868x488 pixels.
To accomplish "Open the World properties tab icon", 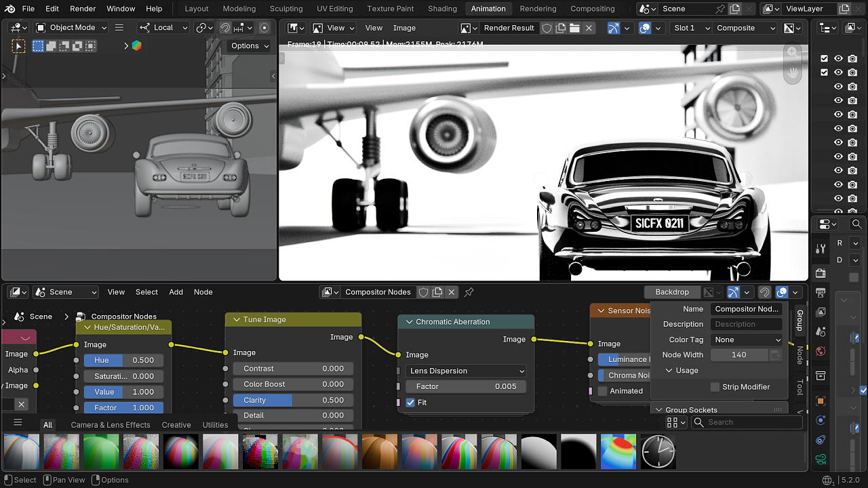I will click(821, 351).
